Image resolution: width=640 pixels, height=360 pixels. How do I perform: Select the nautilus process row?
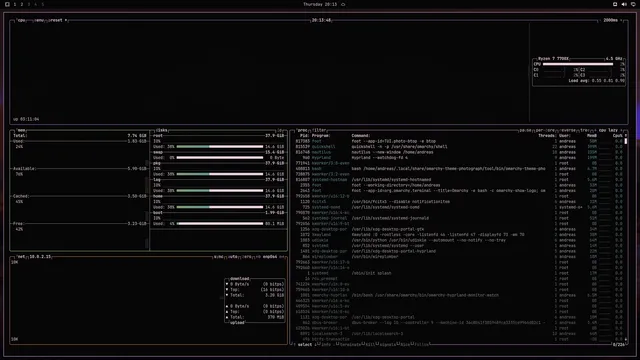tap(459, 152)
